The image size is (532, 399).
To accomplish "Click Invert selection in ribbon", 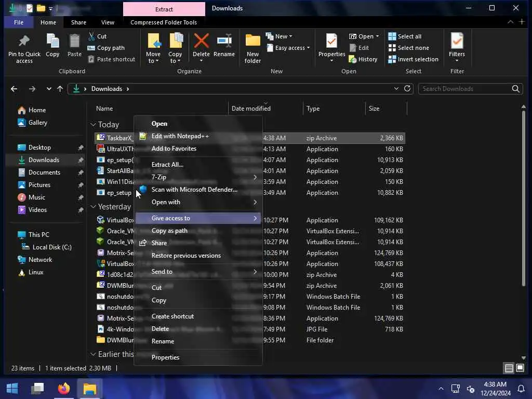I will point(413,59).
